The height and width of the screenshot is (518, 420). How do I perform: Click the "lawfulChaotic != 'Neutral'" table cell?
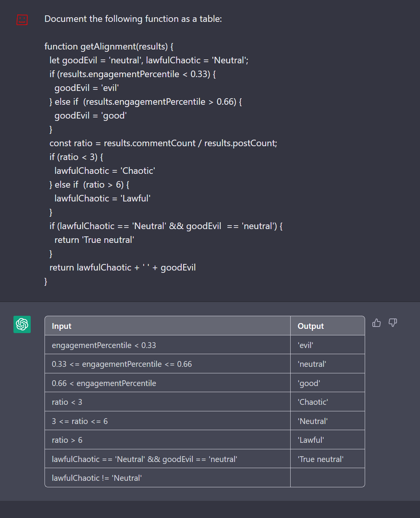coord(97,478)
